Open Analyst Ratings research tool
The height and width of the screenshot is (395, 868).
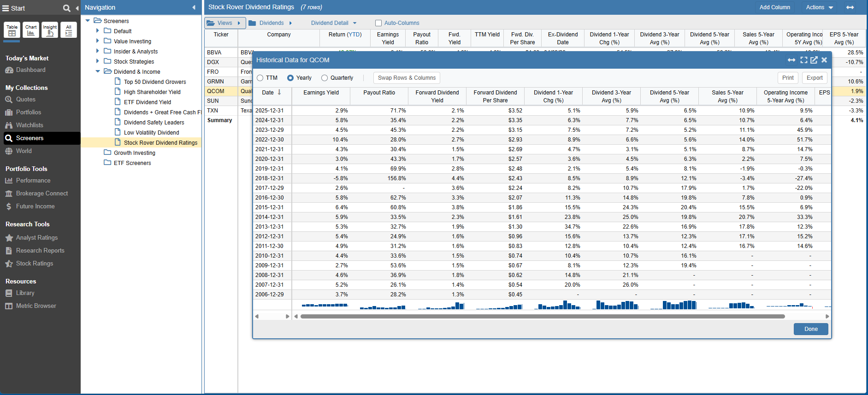point(37,238)
